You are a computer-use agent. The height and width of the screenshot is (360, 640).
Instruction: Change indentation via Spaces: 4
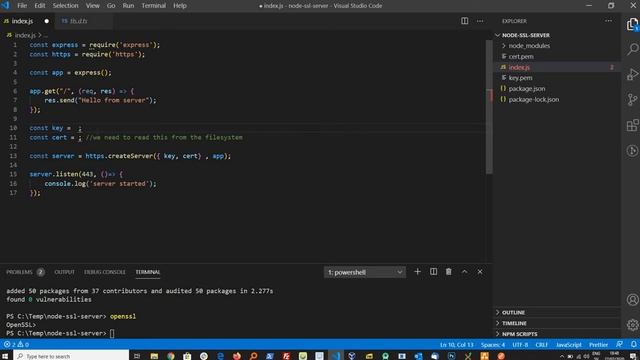[493, 344]
